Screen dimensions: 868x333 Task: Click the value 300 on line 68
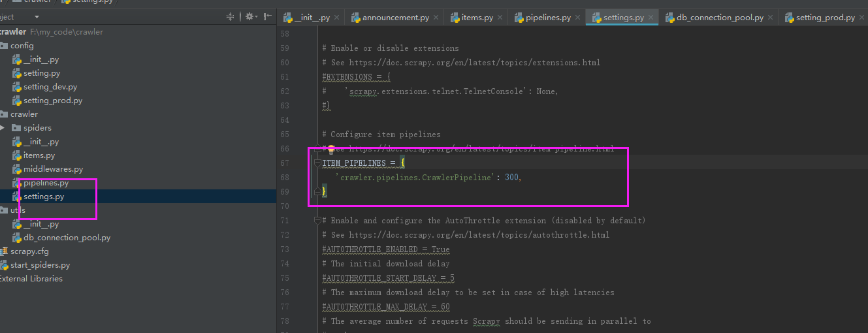point(511,178)
